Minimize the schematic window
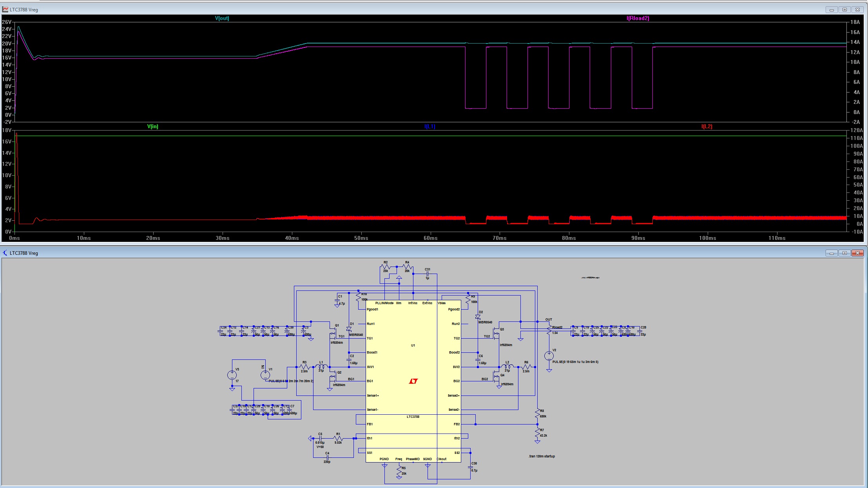 coord(832,253)
